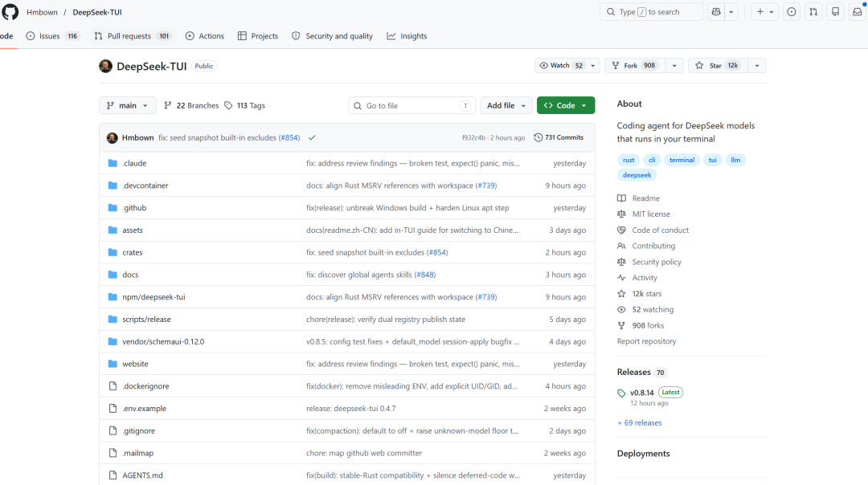Click commit author avatar next to Hmbown
The height and width of the screenshot is (485, 868).
113,137
